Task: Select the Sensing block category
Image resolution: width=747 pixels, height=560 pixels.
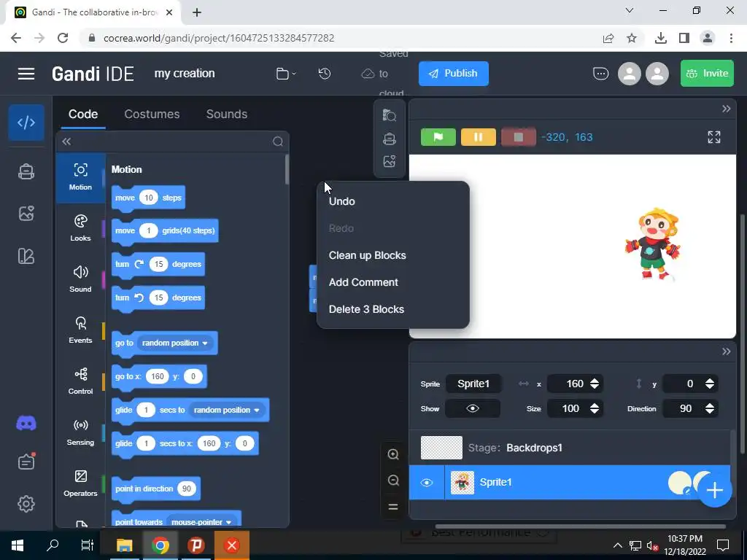Action: (x=80, y=432)
